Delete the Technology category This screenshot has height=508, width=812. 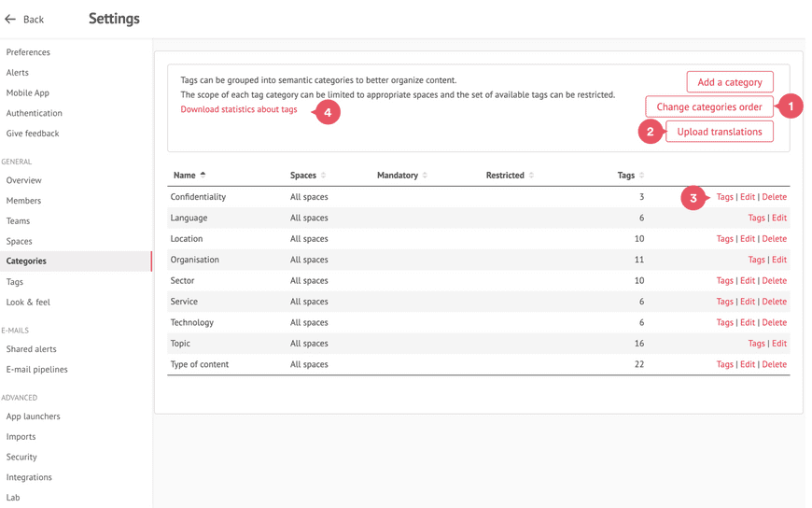[x=774, y=322]
